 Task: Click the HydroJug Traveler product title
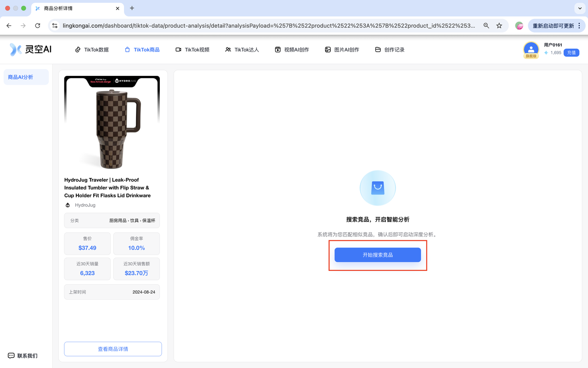tap(107, 188)
